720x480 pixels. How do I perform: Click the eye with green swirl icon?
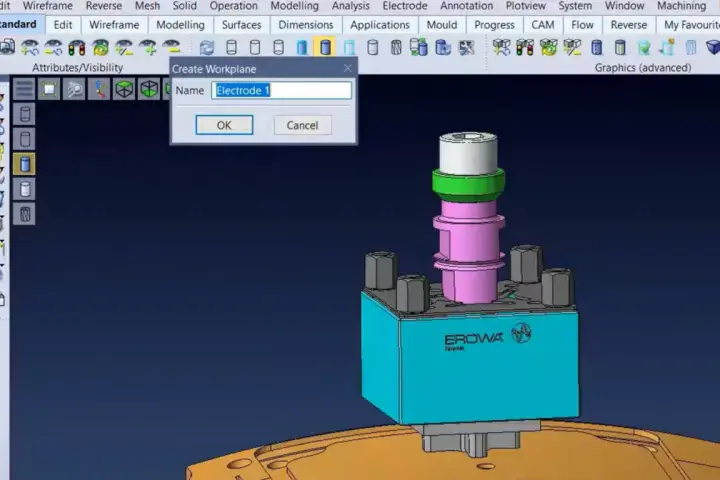click(101, 47)
